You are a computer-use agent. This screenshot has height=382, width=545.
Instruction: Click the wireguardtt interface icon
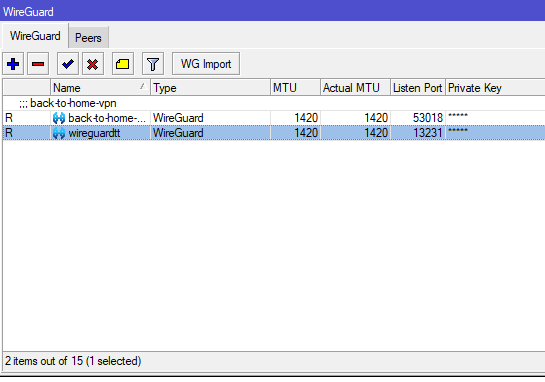pyautogui.click(x=59, y=133)
